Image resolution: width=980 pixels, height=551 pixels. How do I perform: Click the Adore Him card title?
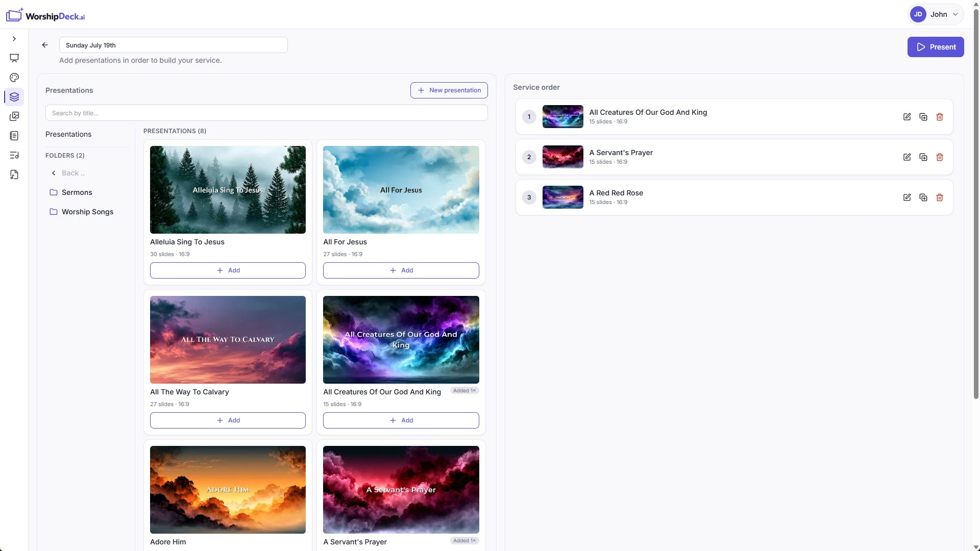(x=168, y=542)
